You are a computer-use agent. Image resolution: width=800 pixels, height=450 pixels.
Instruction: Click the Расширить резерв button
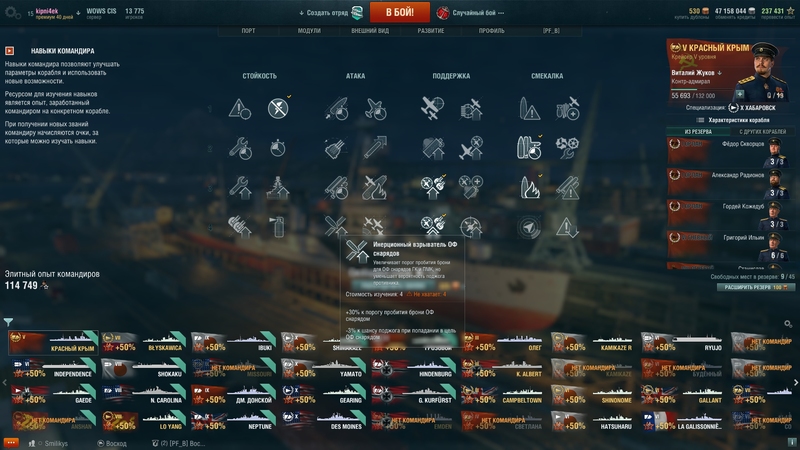pyautogui.click(x=756, y=287)
